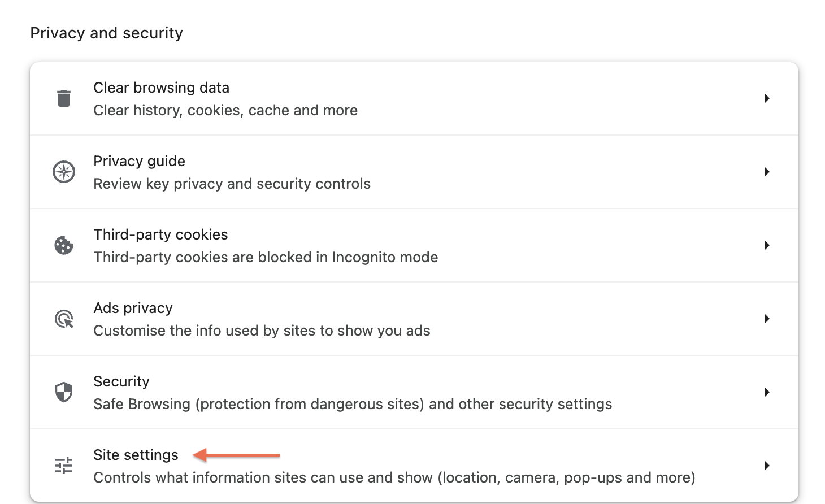
Task: Select the Ads privacy chevron arrow
Action: click(x=767, y=319)
